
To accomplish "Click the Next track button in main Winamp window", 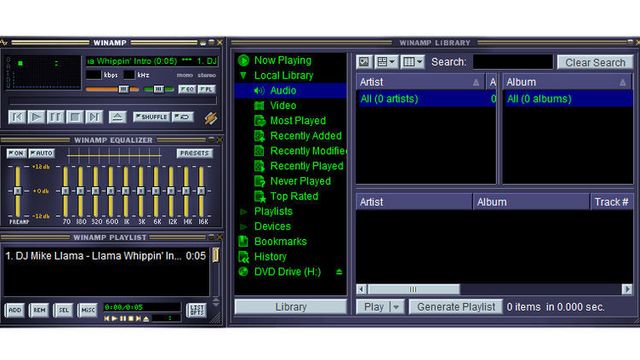I will click(x=94, y=117).
